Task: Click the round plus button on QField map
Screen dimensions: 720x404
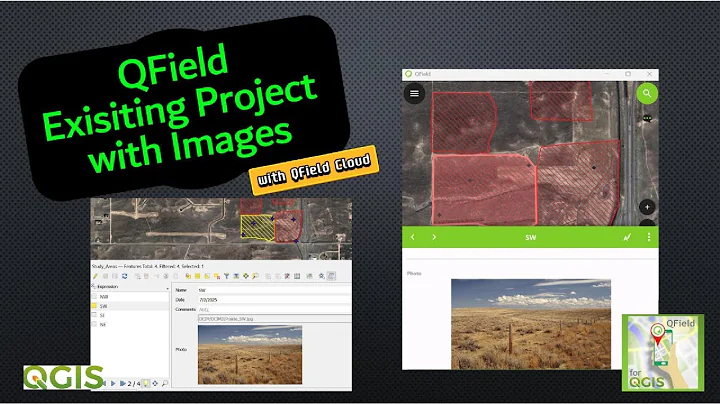Action: tap(647, 207)
